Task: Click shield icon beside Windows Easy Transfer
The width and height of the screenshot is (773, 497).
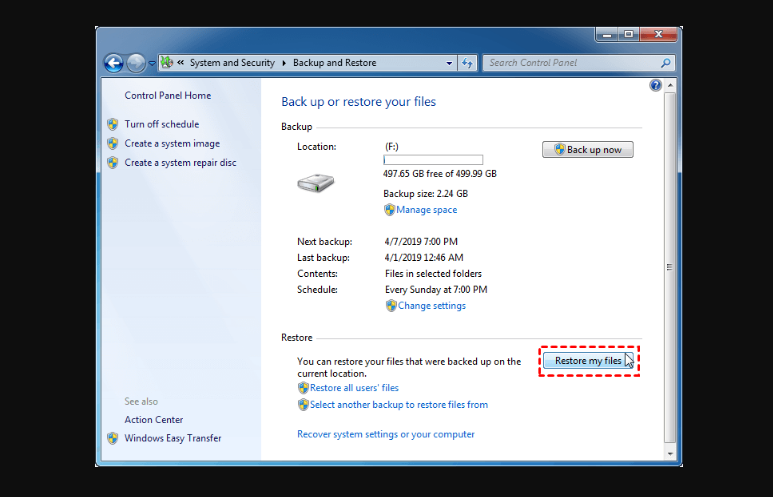Action: [x=113, y=438]
